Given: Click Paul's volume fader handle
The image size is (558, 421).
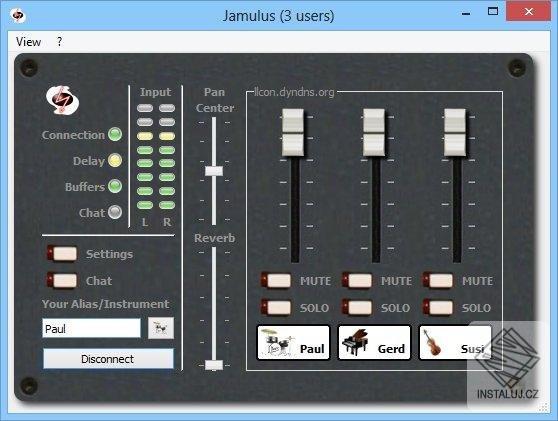Looking at the screenshot, I should point(293,132).
